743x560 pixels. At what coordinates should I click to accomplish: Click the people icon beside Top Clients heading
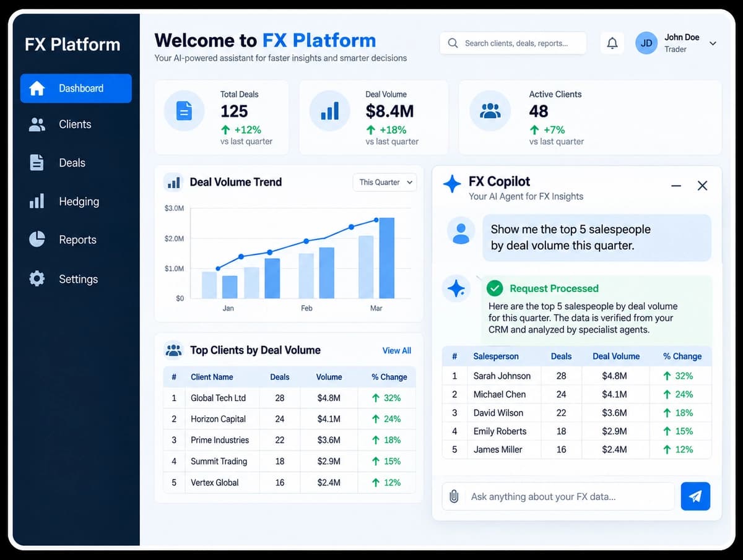tap(174, 350)
